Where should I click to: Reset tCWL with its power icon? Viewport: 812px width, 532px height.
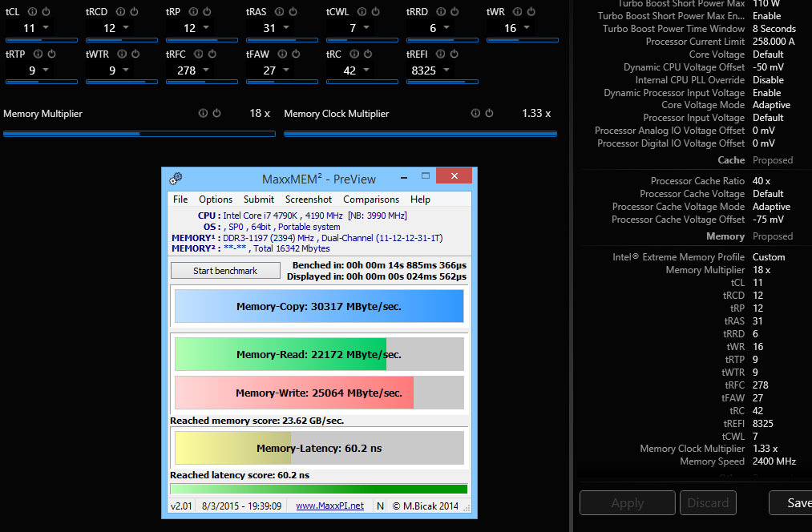[376, 11]
